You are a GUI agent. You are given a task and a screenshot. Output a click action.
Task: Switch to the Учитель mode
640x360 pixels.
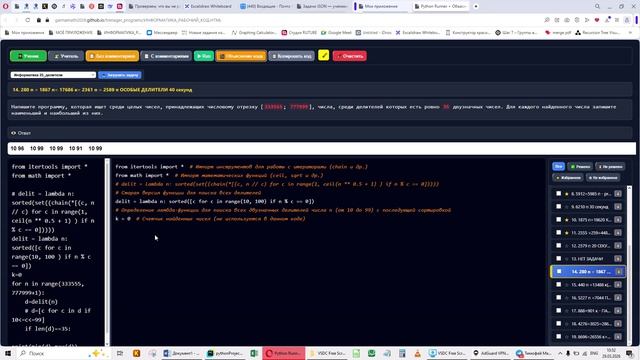(x=66, y=56)
